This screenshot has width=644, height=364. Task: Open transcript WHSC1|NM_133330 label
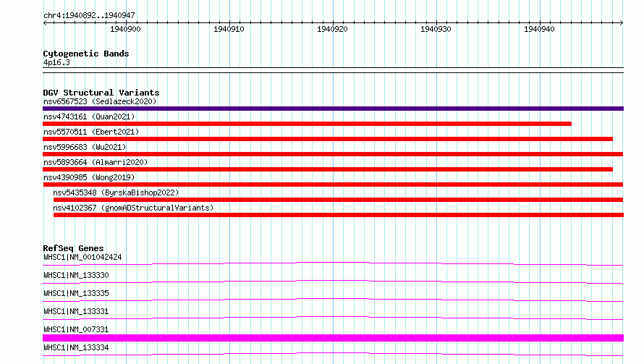point(76,275)
